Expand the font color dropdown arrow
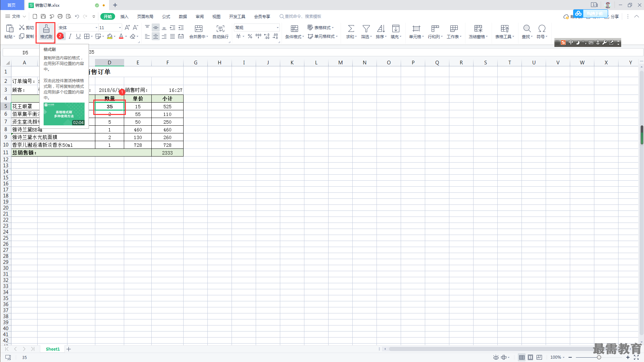Viewport: 644px width, 362px height. click(x=126, y=37)
